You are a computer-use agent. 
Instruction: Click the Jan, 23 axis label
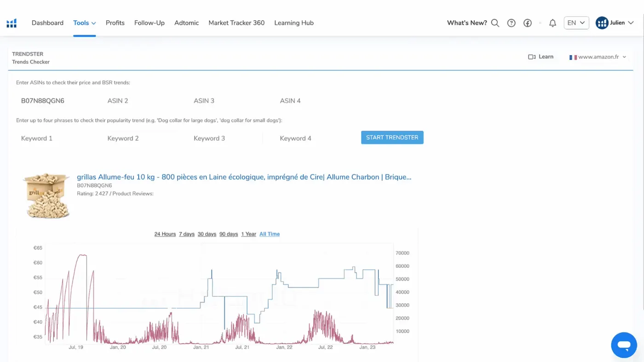click(x=367, y=347)
